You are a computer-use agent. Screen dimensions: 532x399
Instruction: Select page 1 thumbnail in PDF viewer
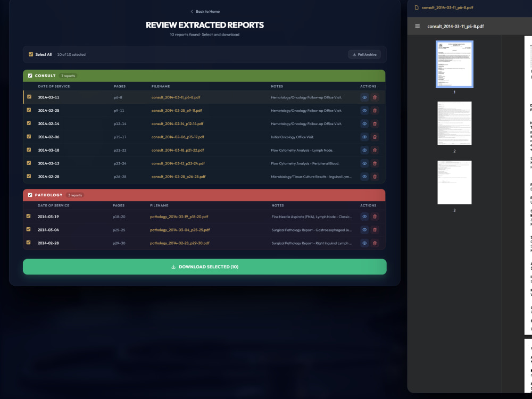click(454, 64)
